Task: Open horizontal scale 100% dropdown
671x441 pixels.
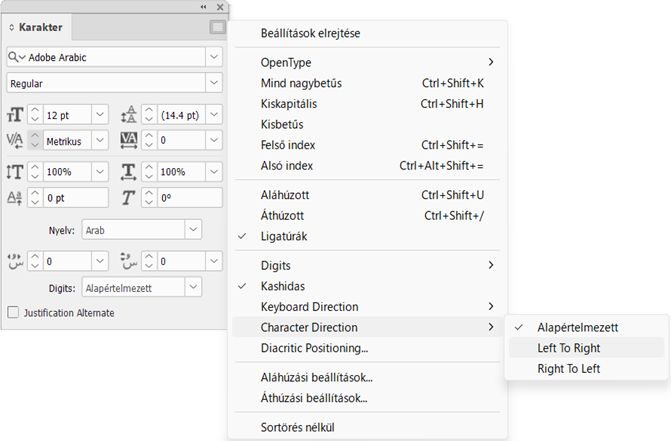Action: (214, 172)
